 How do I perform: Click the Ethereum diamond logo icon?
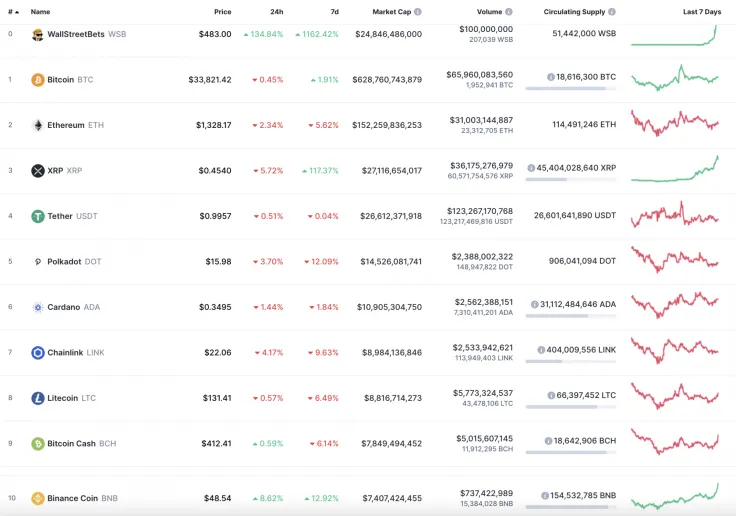pos(38,125)
